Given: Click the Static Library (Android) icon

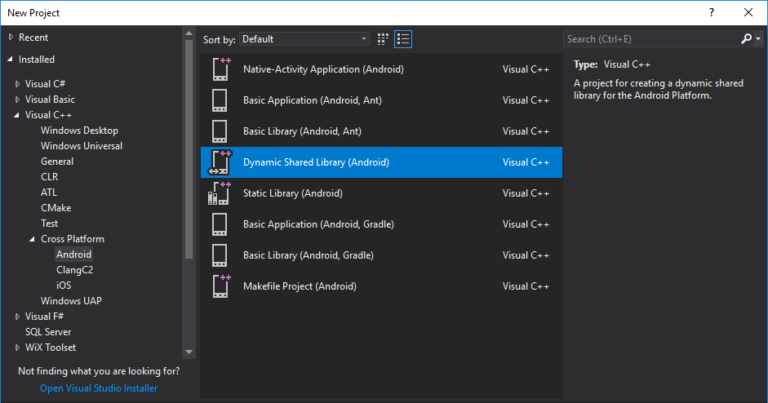Looking at the screenshot, I should coord(219,193).
